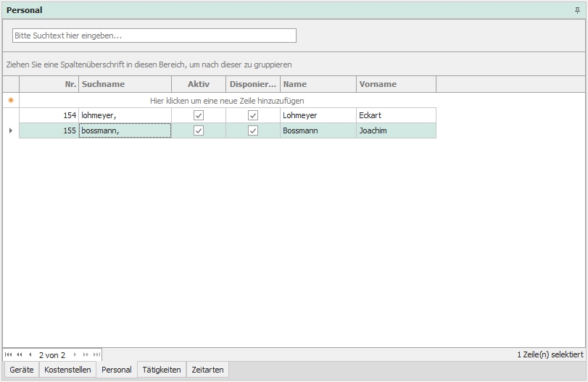Screen dimensions: 588x382
Task: Toggle Disponierbar checkbox for Bossmann
Action: pyautogui.click(x=253, y=130)
